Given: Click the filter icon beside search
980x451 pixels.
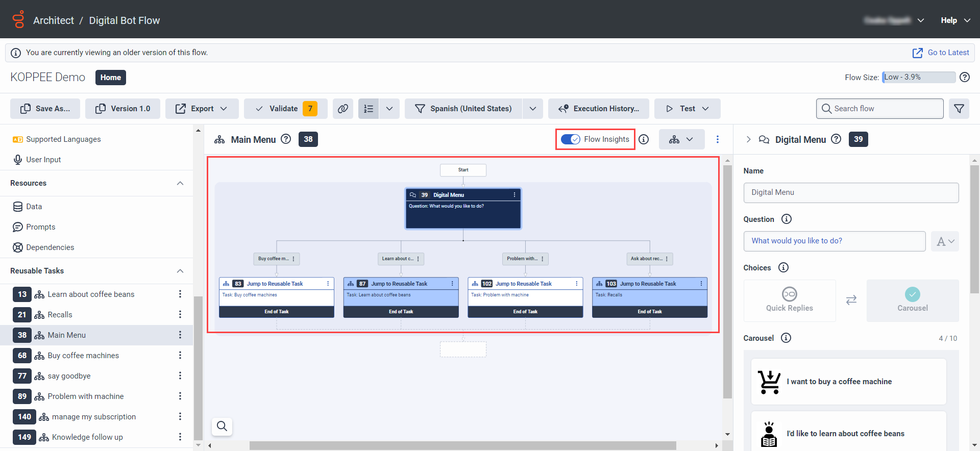Looking at the screenshot, I should (x=959, y=109).
